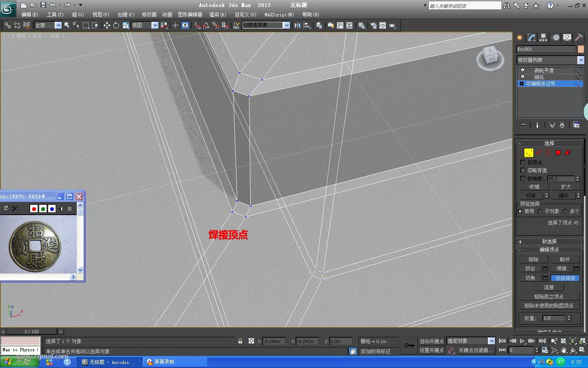Select the Select and Rotate tool

(x=116, y=25)
